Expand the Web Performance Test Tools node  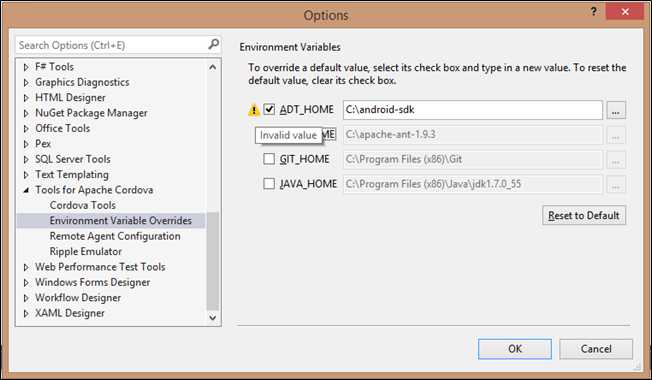(26, 267)
